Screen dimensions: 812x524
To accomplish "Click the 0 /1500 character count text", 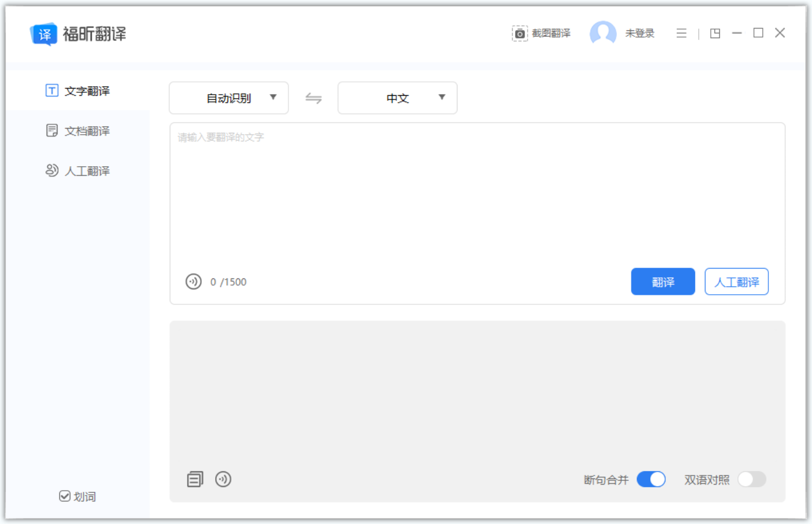I will click(x=228, y=282).
